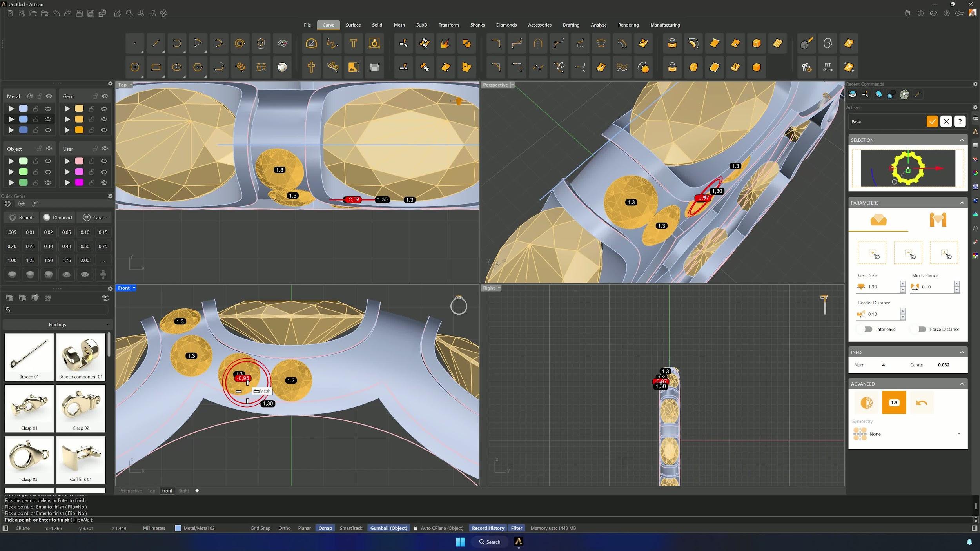The width and height of the screenshot is (980, 551).
Task: Click the Metal/Metal 02 swatch in status bar
Action: coord(178,528)
